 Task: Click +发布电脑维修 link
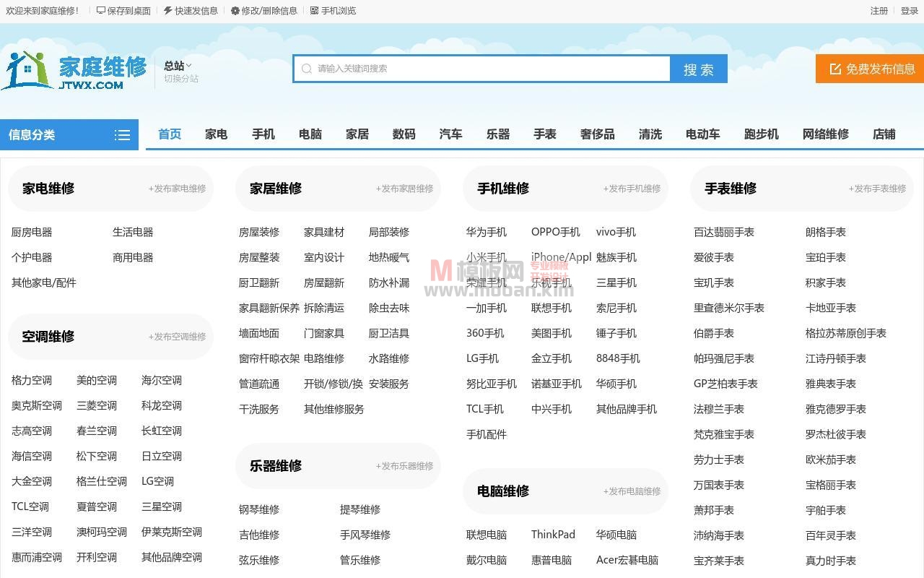click(632, 491)
